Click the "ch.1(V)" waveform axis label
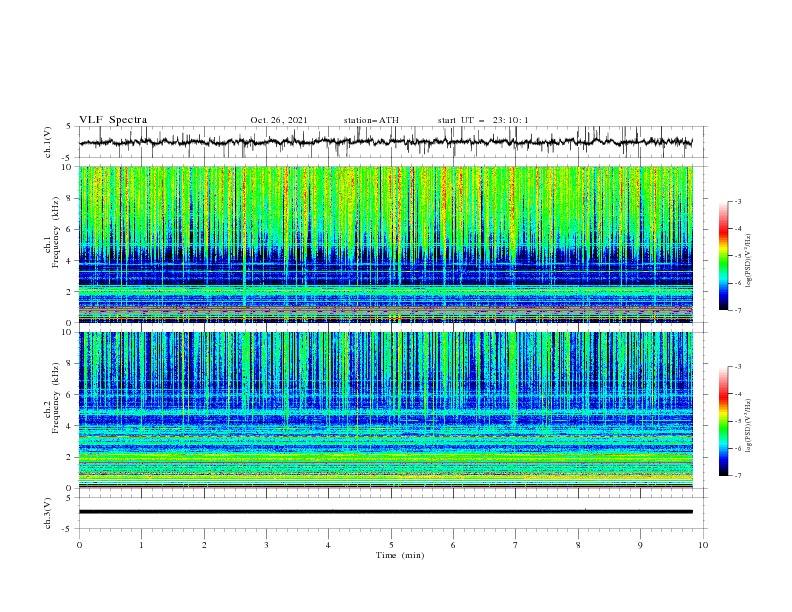Image resolution: width=792 pixels, height=612 pixels. tap(48, 142)
